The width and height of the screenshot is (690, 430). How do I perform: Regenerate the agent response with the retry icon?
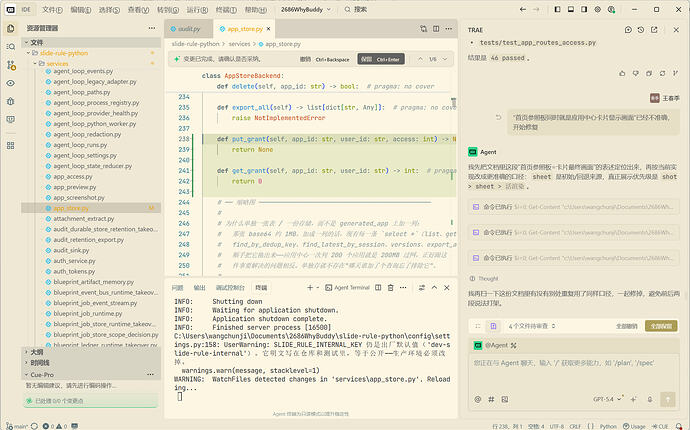(x=662, y=74)
